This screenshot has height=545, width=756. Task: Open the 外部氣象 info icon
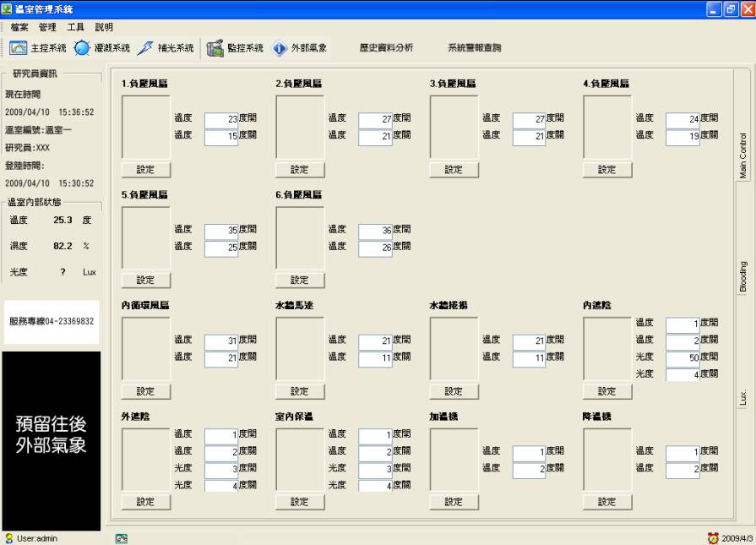(x=280, y=48)
